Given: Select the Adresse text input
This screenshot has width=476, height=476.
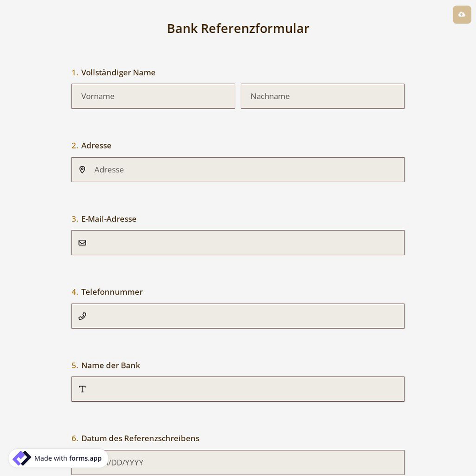Looking at the screenshot, I should [x=238, y=169].
